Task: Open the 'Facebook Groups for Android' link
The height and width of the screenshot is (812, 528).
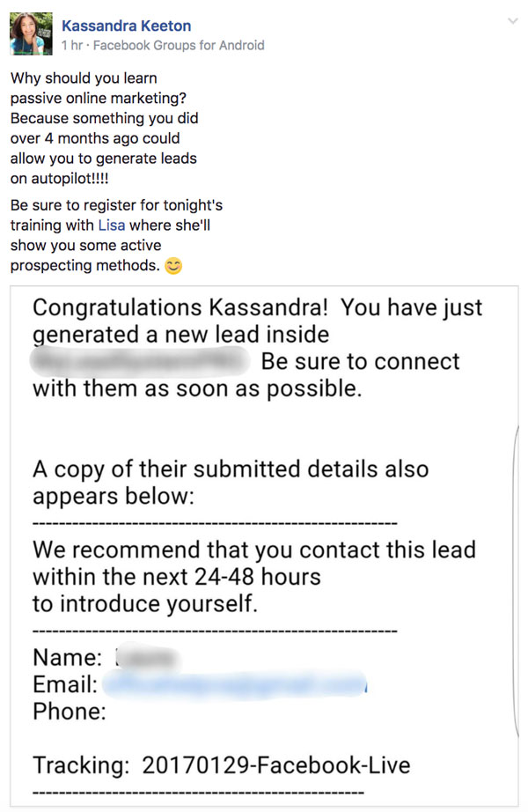Action: click(179, 46)
